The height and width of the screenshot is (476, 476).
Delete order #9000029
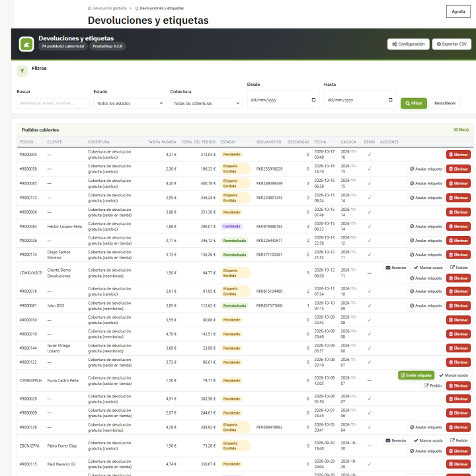tap(458, 399)
